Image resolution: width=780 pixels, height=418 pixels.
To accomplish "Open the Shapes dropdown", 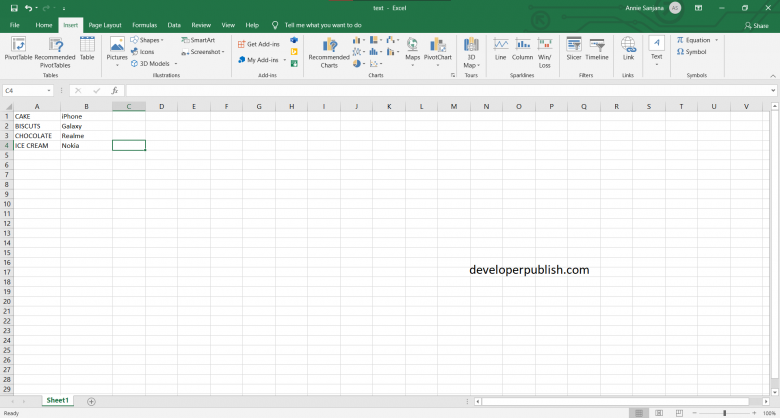I will pos(150,40).
